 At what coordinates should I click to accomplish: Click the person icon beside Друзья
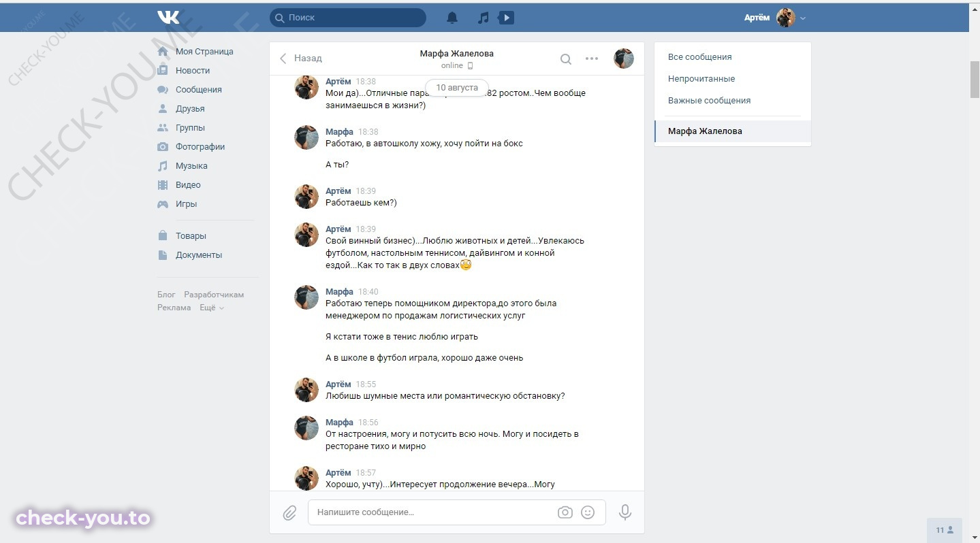163,109
